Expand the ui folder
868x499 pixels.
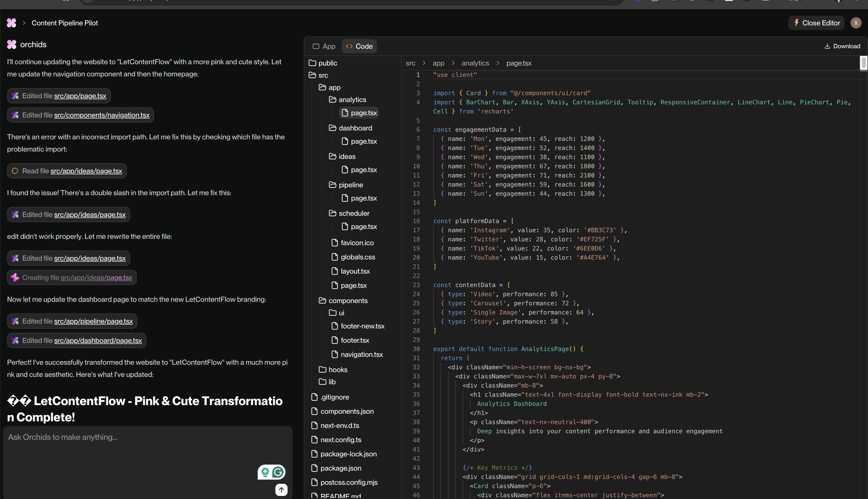tap(341, 312)
